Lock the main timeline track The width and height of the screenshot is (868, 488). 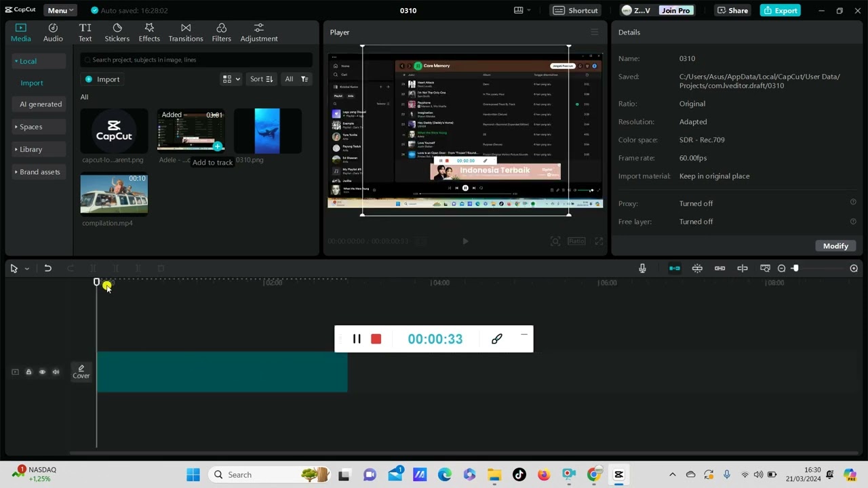click(28, 372)
